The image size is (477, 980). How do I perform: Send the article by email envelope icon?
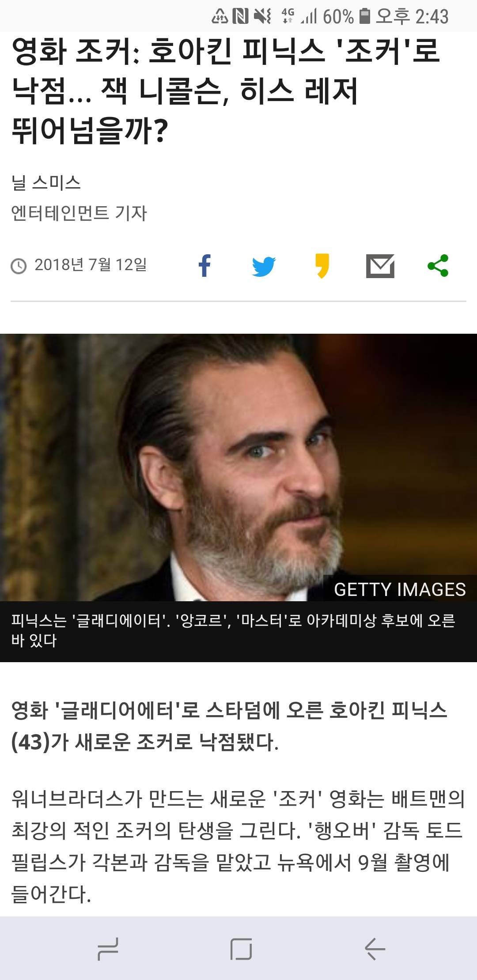point(380,266)
